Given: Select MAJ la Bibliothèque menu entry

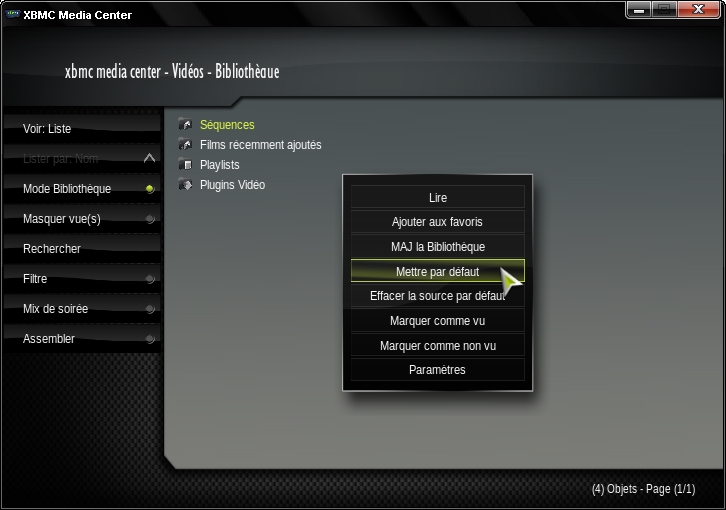Looking at the screenshot, I should click(x=437, y=247).
